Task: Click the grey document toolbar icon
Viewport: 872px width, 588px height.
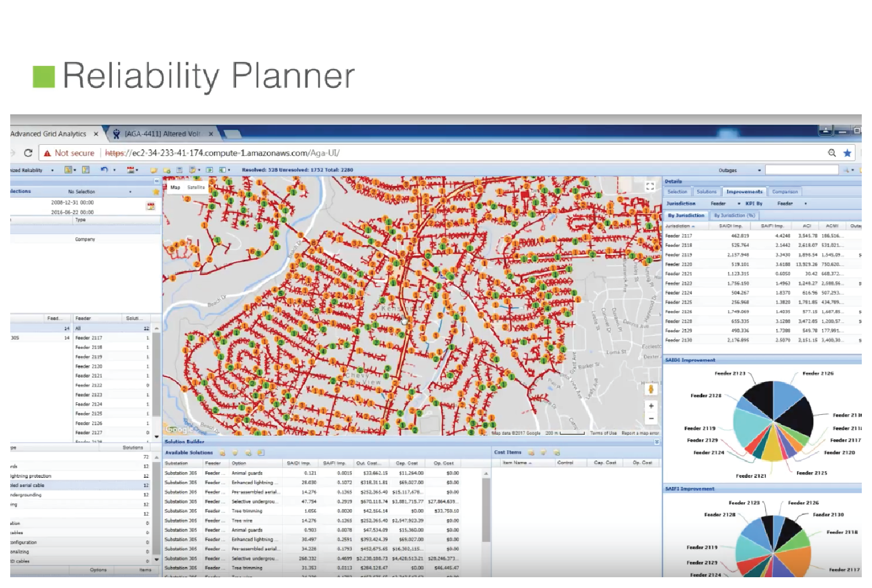Action: click(x=179, y=170)
